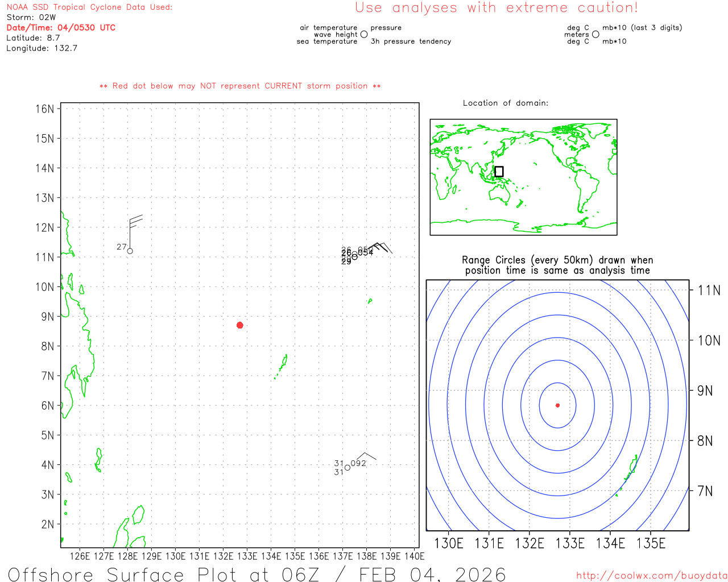Click the 140E longitude label on main map

[x=414, y=556]
